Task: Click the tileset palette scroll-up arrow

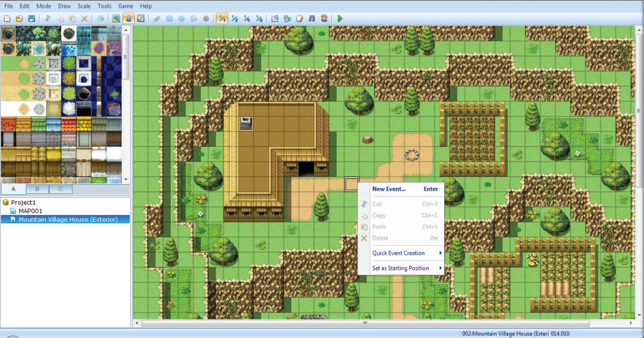Action: tap(125, 30)
